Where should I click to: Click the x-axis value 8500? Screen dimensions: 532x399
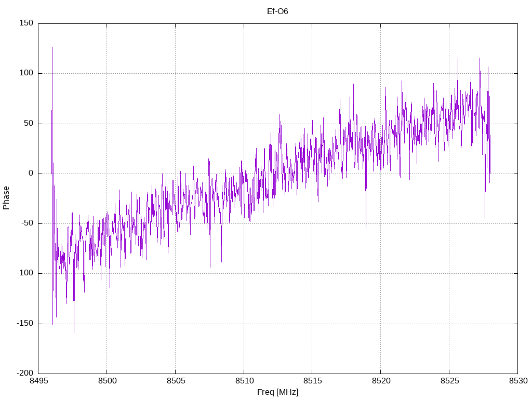(x=107, y=381)
